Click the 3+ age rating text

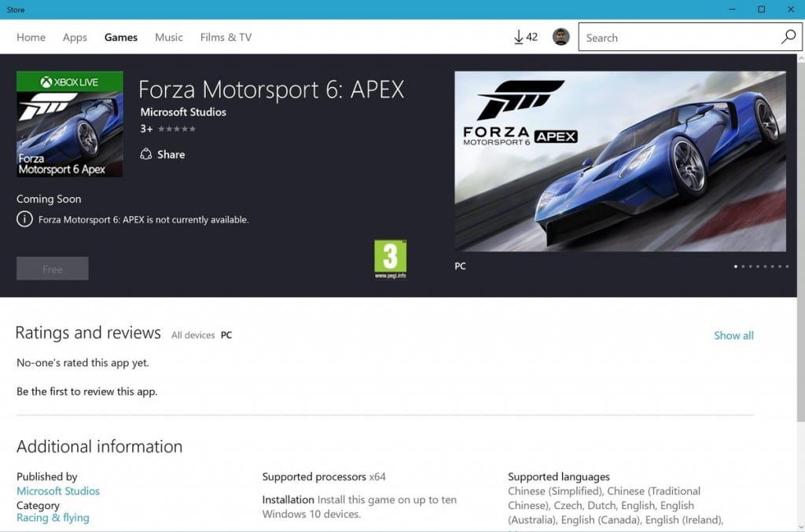146,129
